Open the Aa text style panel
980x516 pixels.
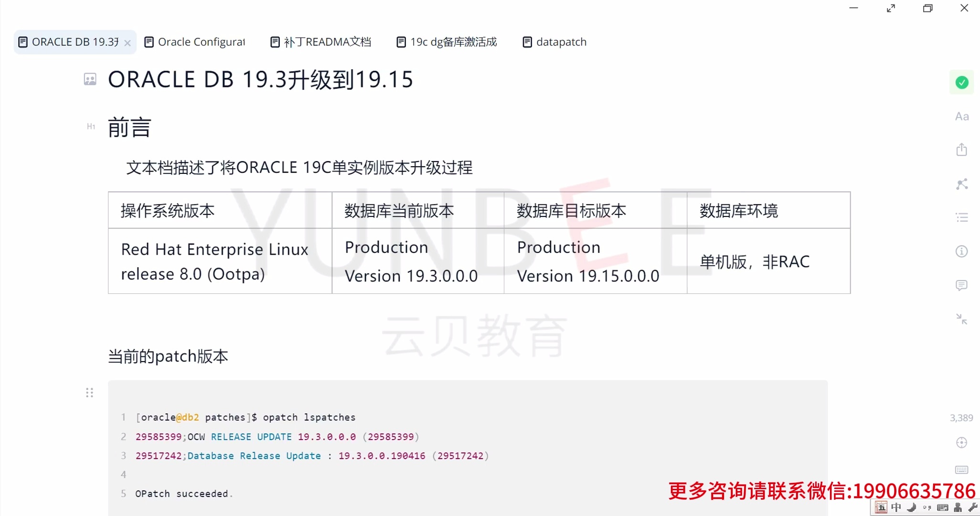pyautogui.click(x=962, y=116)
